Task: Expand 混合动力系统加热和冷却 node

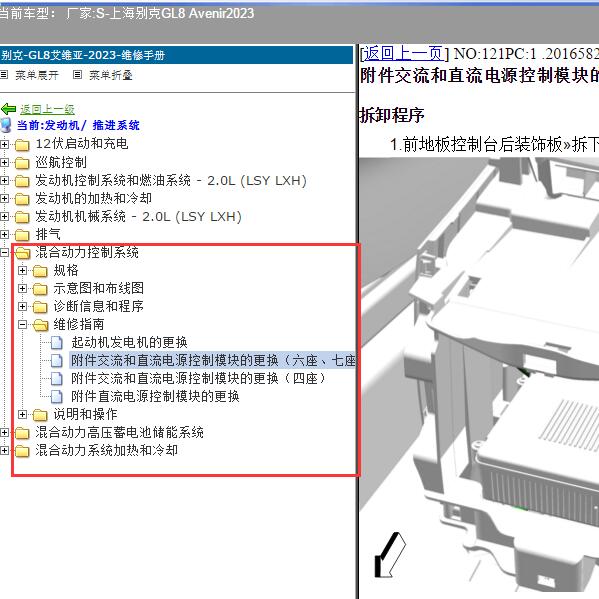Action: pyautogui.click(x=4, y=450)
